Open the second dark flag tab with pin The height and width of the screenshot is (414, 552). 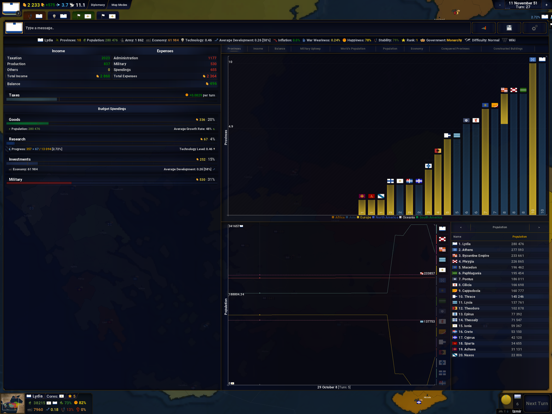(x=59, y=16)
